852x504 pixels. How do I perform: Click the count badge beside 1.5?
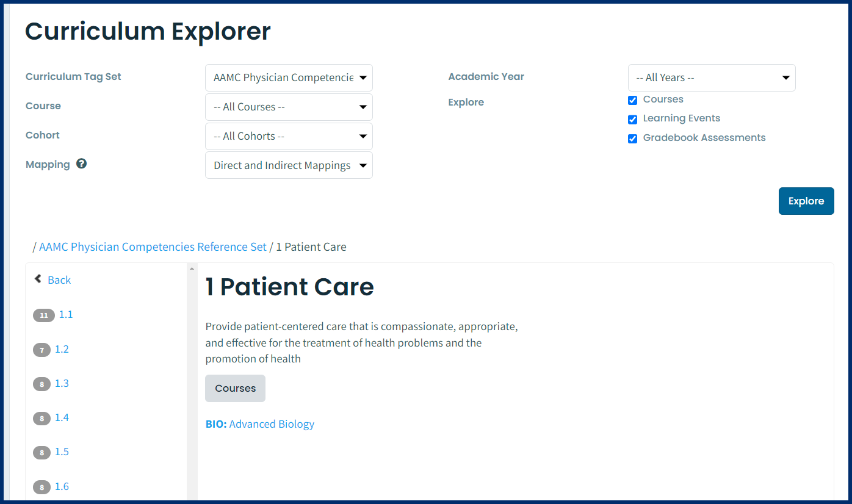click(42, 452)
